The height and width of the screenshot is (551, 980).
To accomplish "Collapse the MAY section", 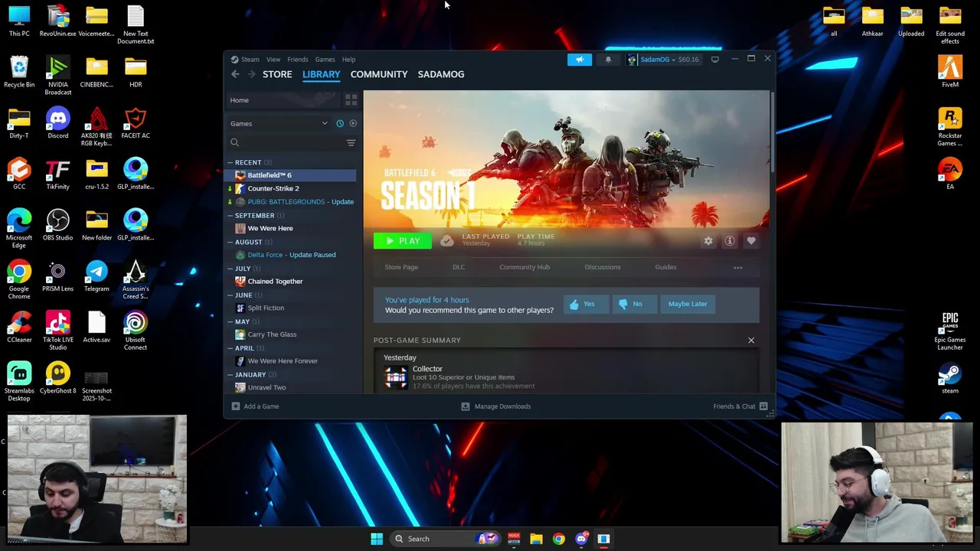I will 230,322.
